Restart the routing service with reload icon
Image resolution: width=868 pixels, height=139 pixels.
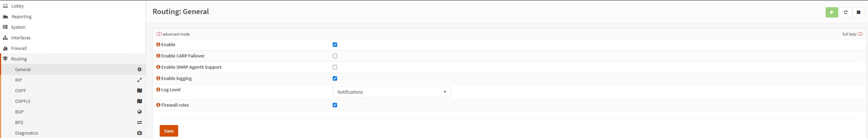pyautogui.click(x=845, y=12)
